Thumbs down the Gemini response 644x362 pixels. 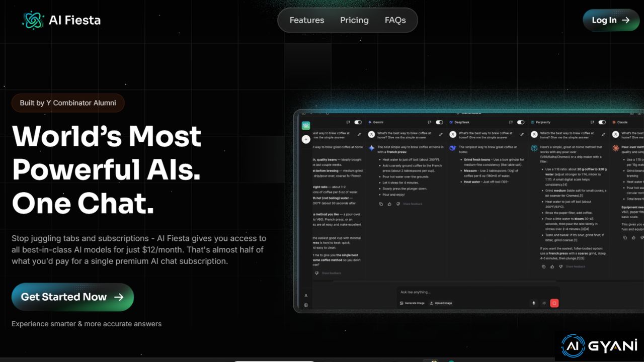pos(398,204)
